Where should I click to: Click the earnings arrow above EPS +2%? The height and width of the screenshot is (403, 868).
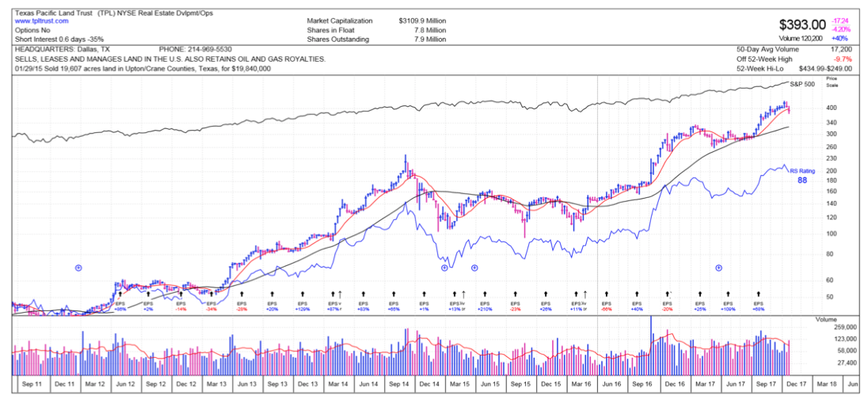pos(148,295)
